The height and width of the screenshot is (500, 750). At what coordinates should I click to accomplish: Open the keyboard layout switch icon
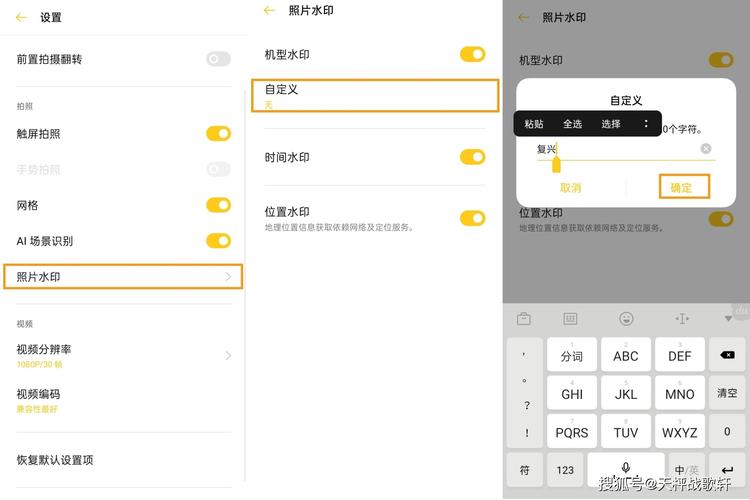[570, 319]
